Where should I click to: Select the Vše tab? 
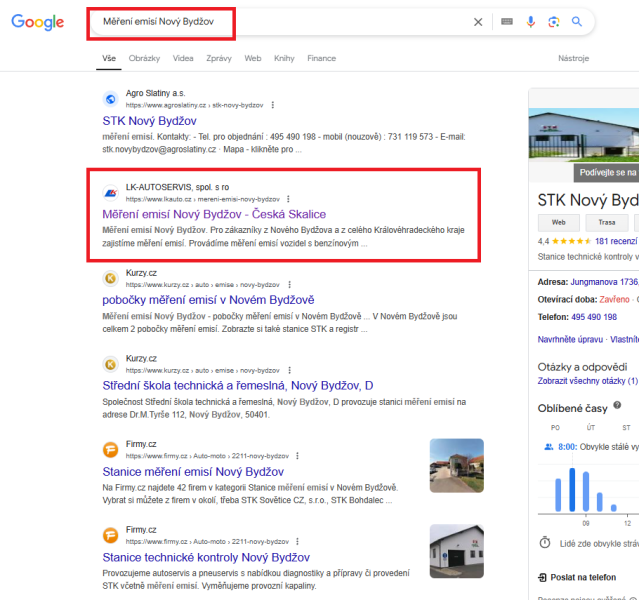pyautogui.click(x=109, y=58)
